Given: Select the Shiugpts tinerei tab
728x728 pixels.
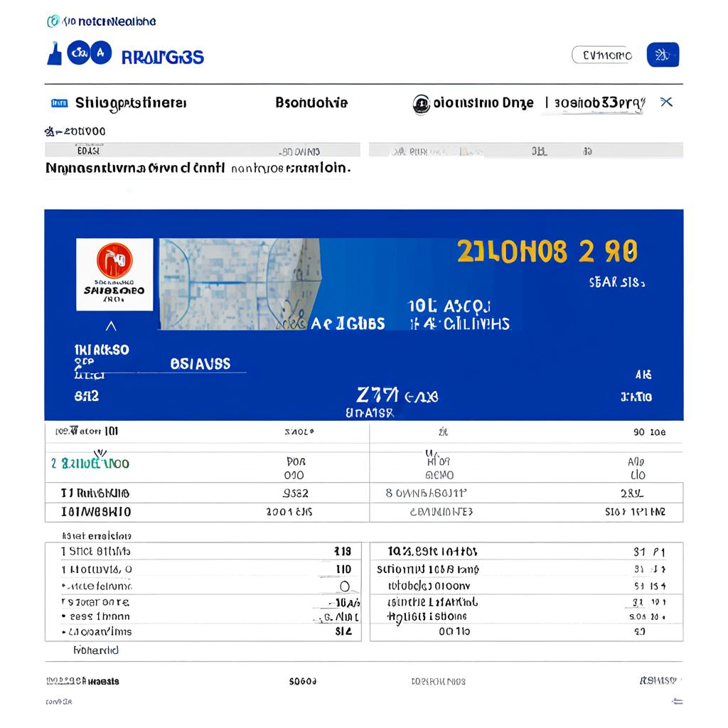Looking at the screenshot, I should coord(131,103).
